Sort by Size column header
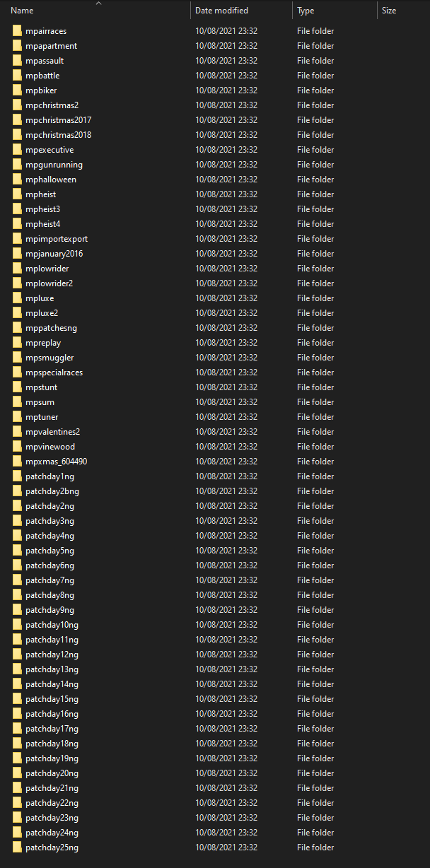 point(403,11)
